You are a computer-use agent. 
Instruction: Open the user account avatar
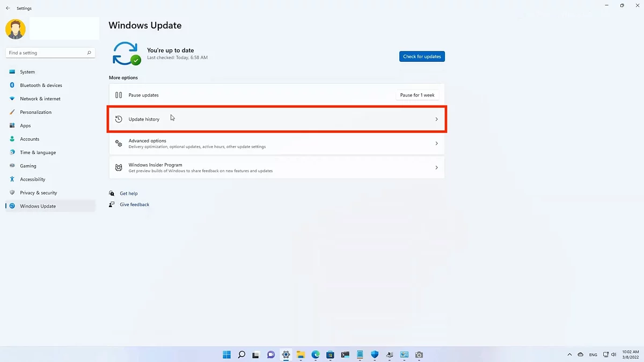click(16, 29)
